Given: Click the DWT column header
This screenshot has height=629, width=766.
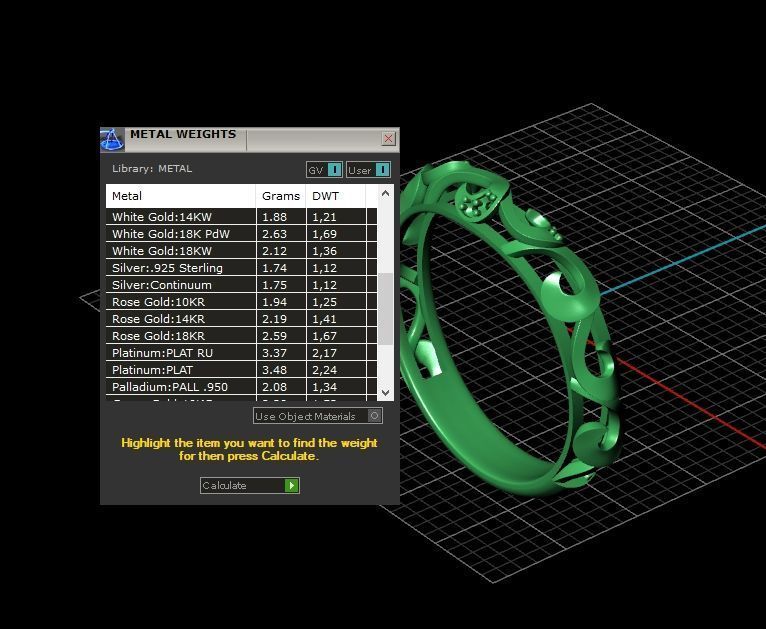Looking at the screenshot, I should (x=336, y=196).
